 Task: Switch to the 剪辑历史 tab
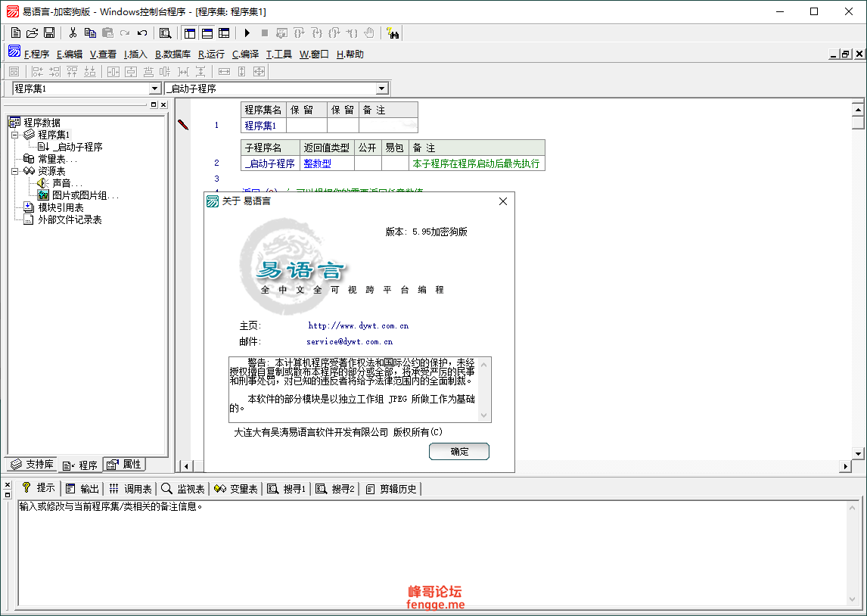[x=391, y=489]
